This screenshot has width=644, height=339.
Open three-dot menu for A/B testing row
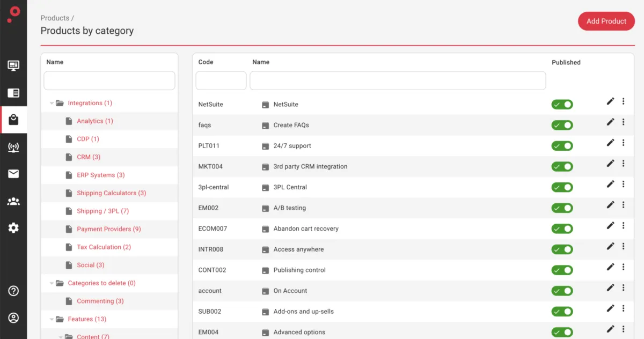(623, 205)
